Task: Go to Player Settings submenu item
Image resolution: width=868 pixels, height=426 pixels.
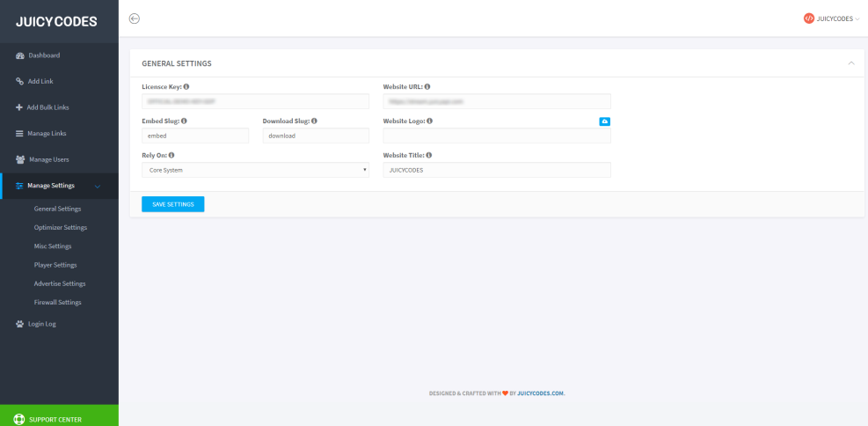Action: tap(55, 265)
